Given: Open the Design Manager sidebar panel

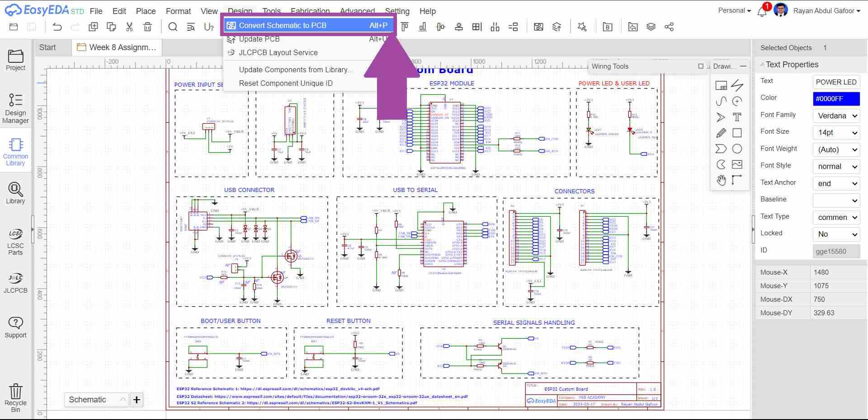Looking at the screenshot, I should tap(15, 108).
